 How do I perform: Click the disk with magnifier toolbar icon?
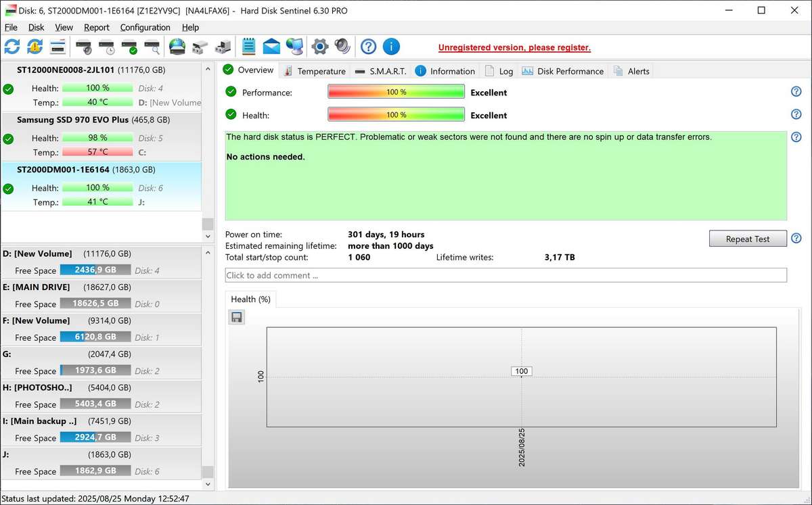pyautogui.click(x=152, y=47)
